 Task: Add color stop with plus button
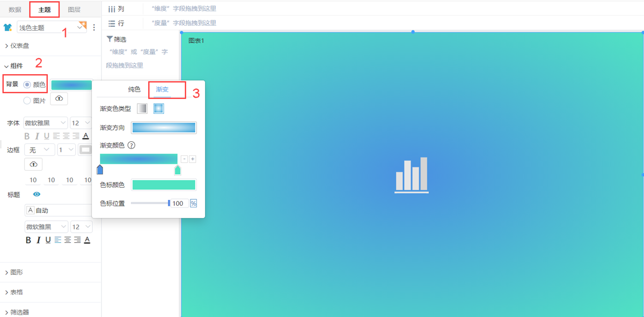(x=193, y=159)
